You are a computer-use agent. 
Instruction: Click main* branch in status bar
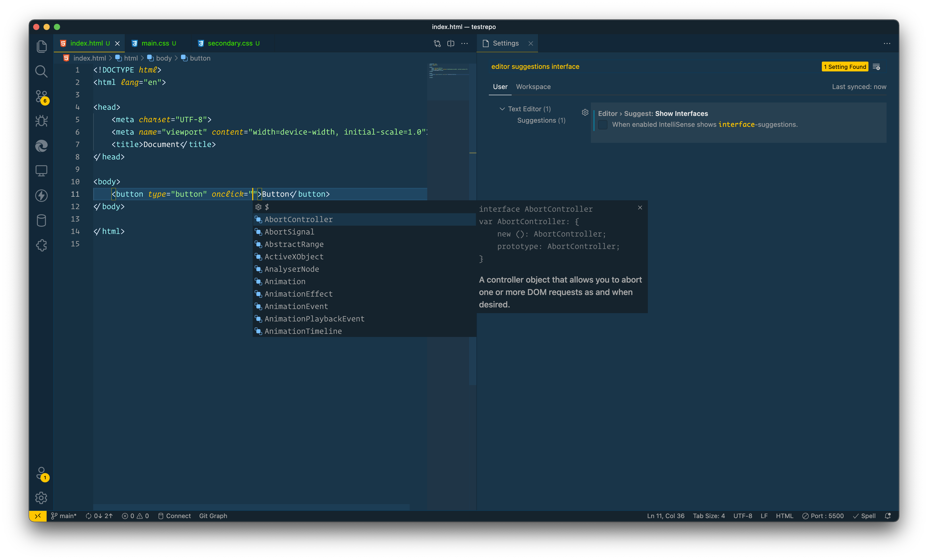64,515
